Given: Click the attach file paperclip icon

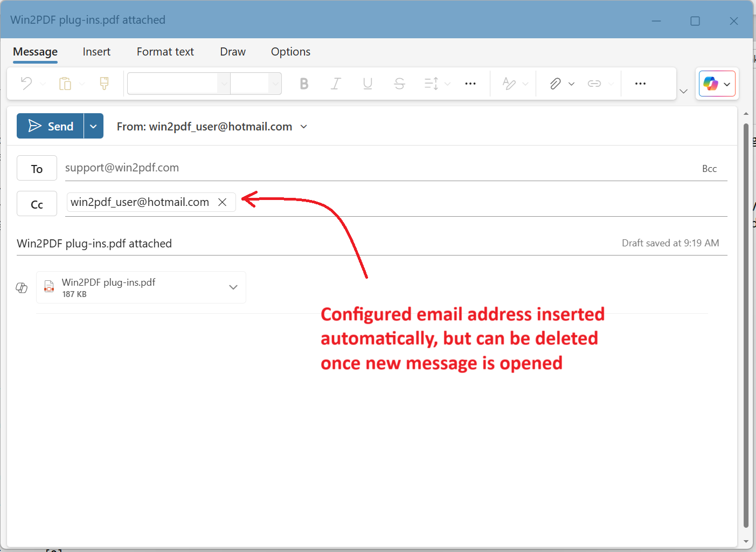Looking at the screenshot, I should [x=555, y=84].
